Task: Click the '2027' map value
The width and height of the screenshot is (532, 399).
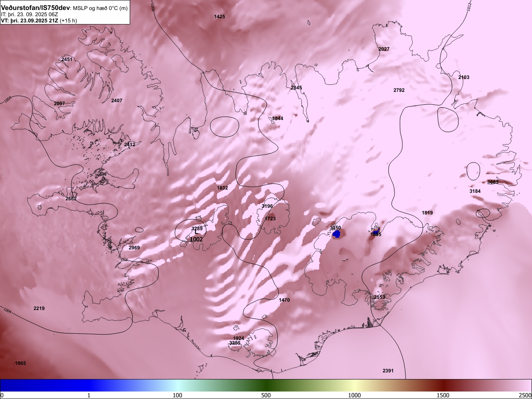Action: coord(384,49)
